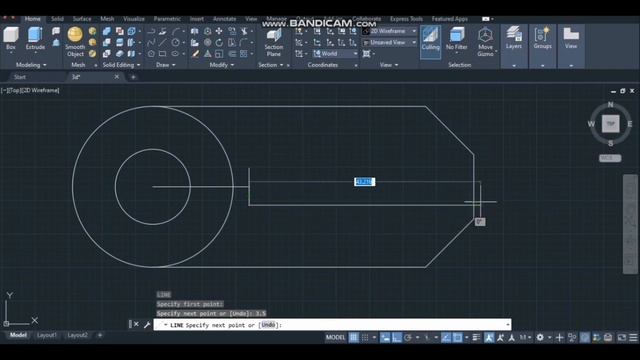The image size is (640, 360).
Task: Click the ViewCube TOP face
Action: point(610,124)
